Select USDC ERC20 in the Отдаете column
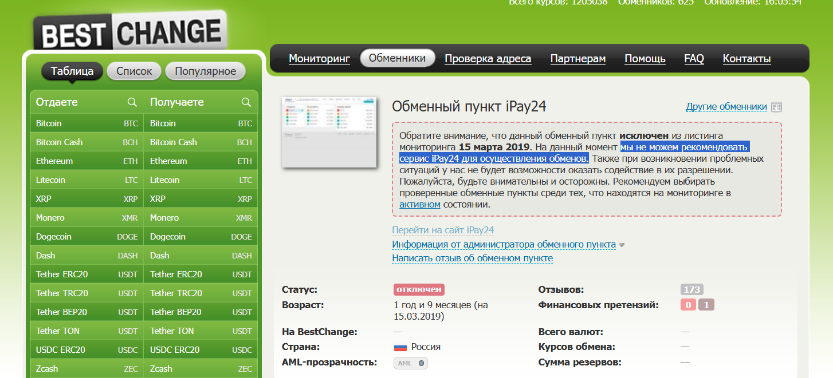This screenshot has width=833, height=378. pyautogui.click(x=87, y=350)
